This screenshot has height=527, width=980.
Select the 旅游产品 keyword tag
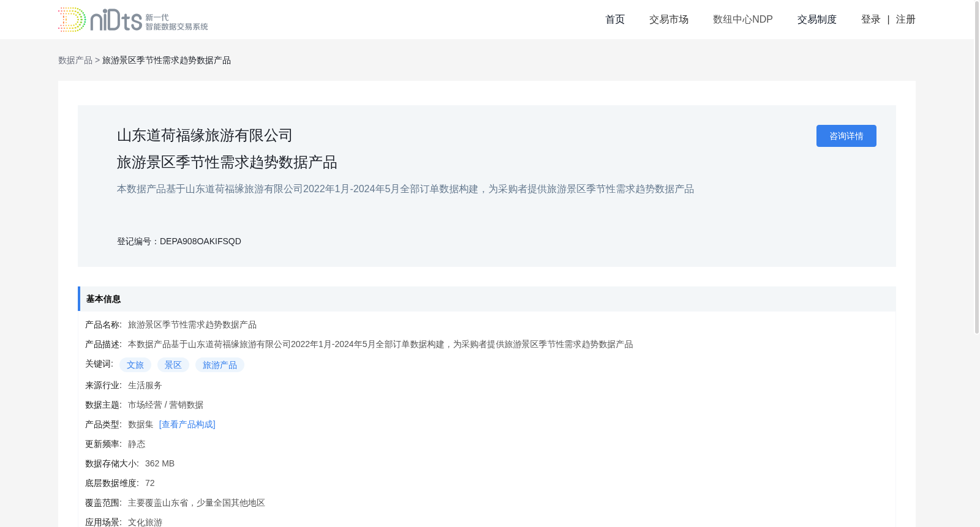(220, 365)
